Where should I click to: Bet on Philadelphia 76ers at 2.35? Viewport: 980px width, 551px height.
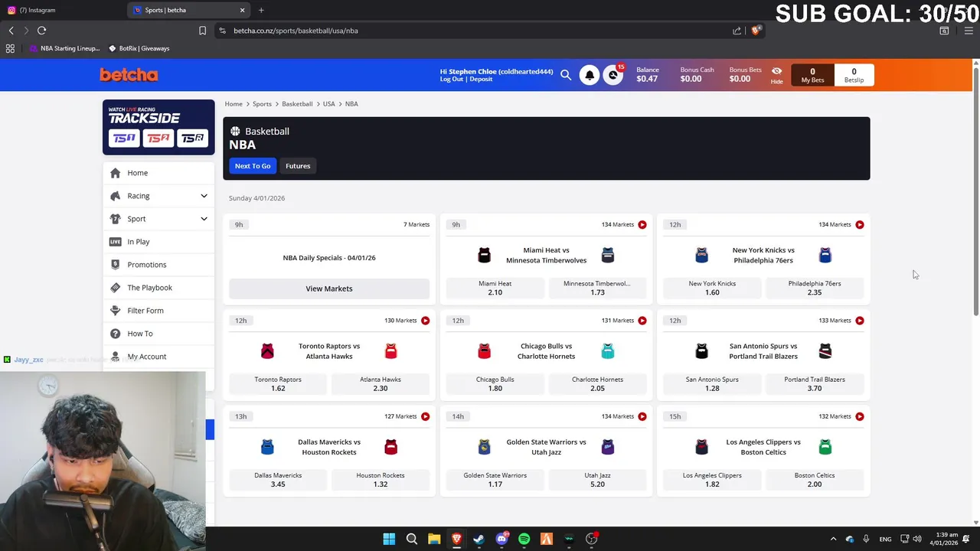pyautogui.click(x=815, y=288)
